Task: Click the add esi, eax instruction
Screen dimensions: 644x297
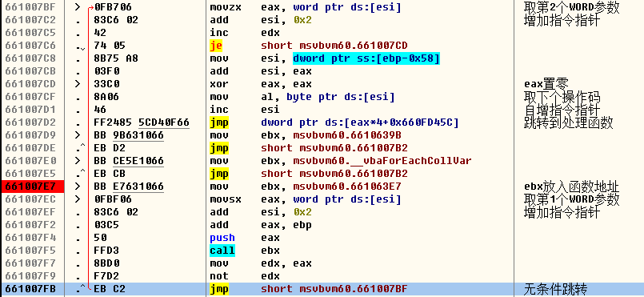Action: [x=261, y=71]
